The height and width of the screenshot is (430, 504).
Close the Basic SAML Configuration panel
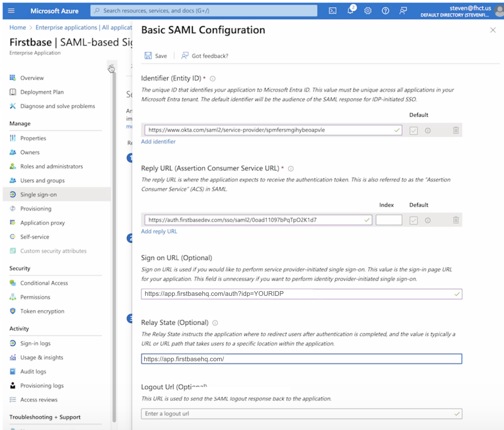coord(493,30)
